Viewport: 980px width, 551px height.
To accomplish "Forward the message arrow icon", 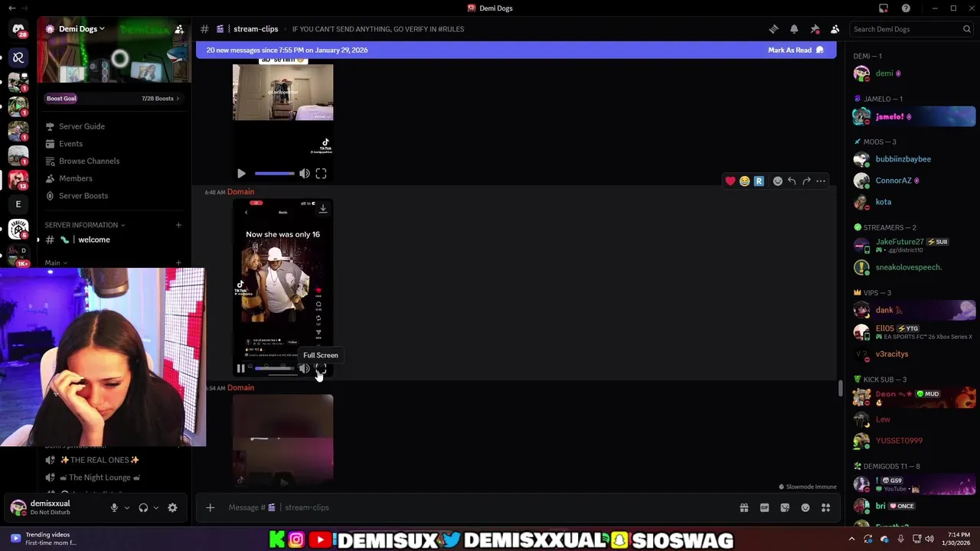I will [806, 181].
